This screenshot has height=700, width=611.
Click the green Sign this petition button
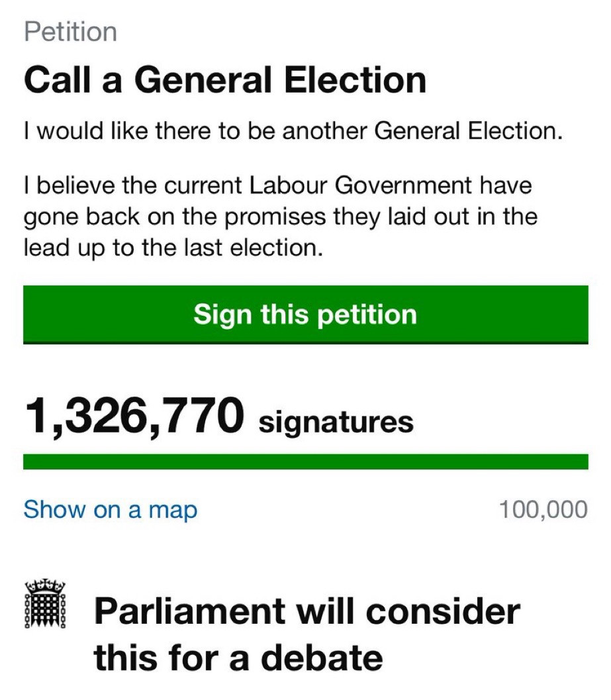tap(306, 315)
